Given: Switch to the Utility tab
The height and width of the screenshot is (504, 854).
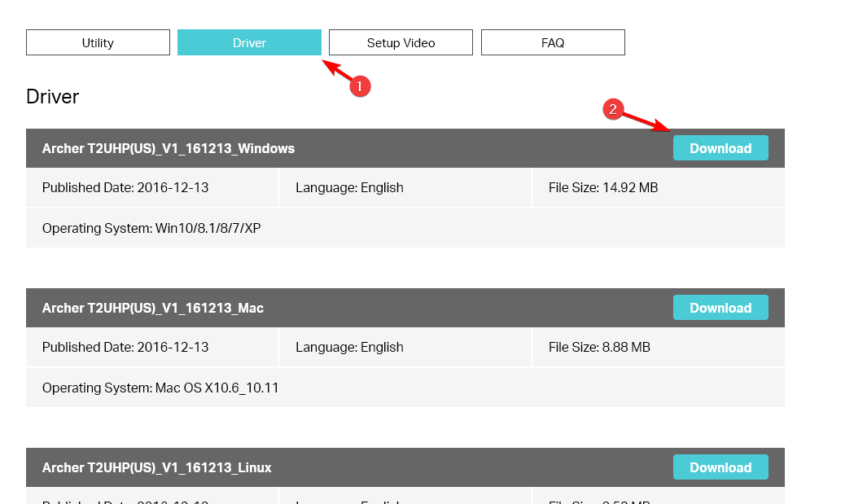Looking at the screenshot, I should pyautogui.click(x=98, y=42).
